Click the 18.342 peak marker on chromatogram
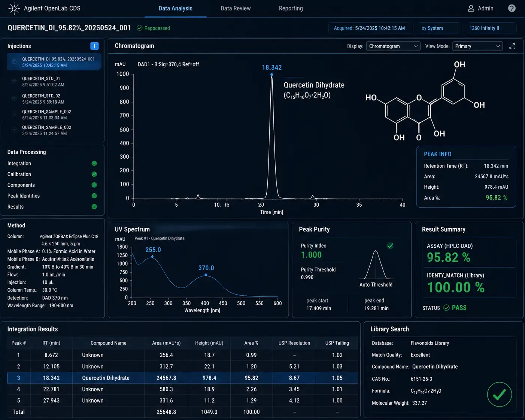525x420 pixels. (x=272, y=74)
